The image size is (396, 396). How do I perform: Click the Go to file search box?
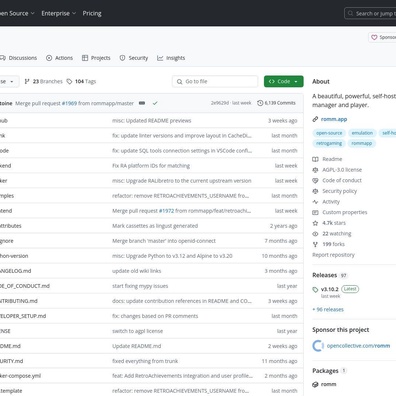click(215, 81)
